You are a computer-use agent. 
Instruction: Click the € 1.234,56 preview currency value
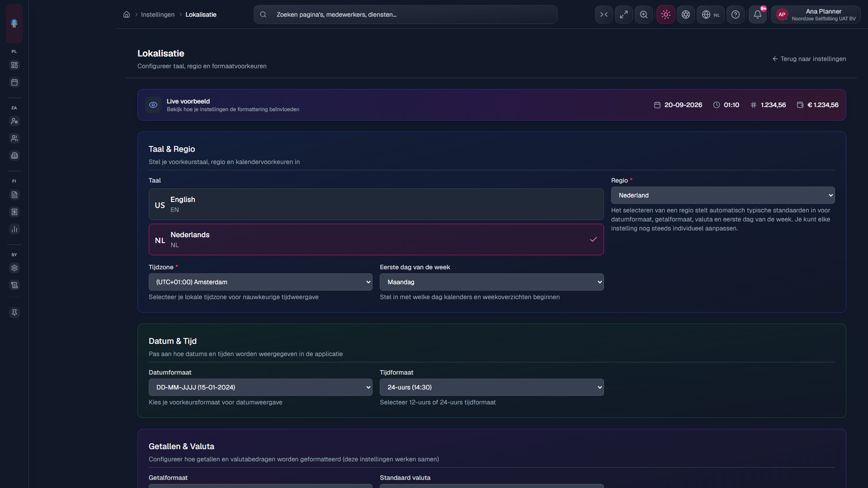823,105
